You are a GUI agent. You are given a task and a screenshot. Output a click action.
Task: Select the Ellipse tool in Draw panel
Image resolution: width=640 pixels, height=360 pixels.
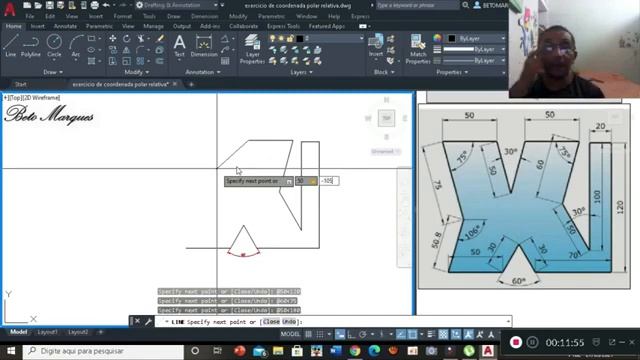tap(91, 50)
